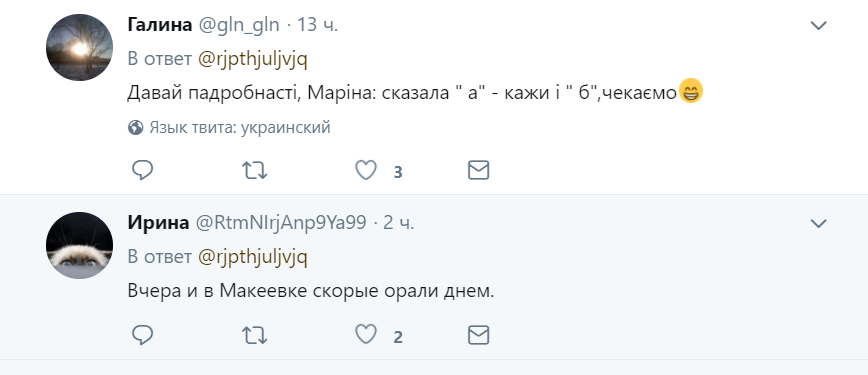Screen dimensions: 868x375
Task: Visit the @RtmNIrjAnp9Ya99 profile handle
Action: (280, 223)
